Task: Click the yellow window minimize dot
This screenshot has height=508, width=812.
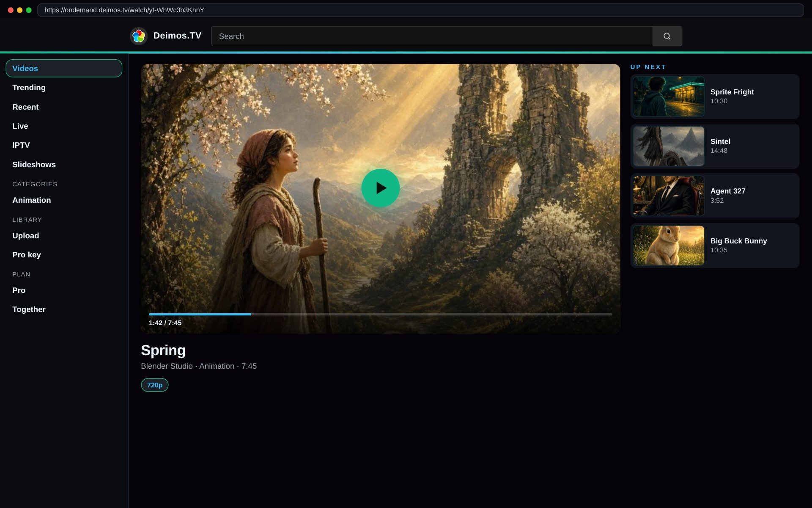Action: (19, 10)
